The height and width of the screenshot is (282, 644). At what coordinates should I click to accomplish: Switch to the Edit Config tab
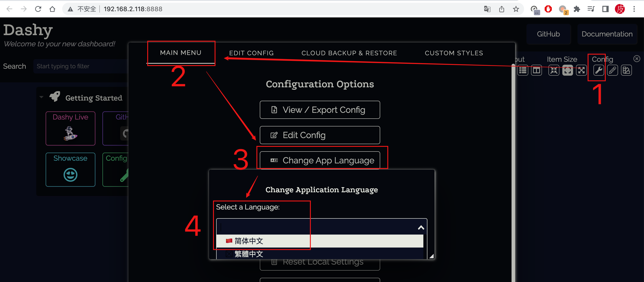(251, 53)
